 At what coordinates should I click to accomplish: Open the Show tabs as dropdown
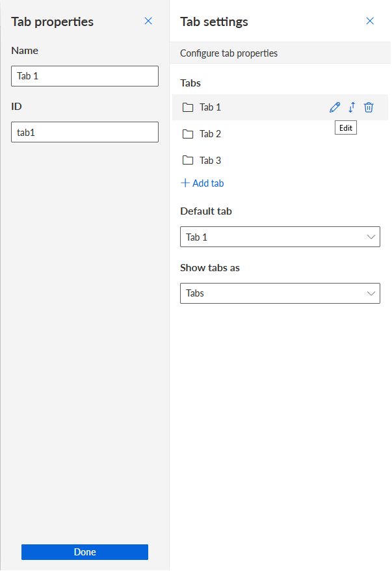[280, 293]
